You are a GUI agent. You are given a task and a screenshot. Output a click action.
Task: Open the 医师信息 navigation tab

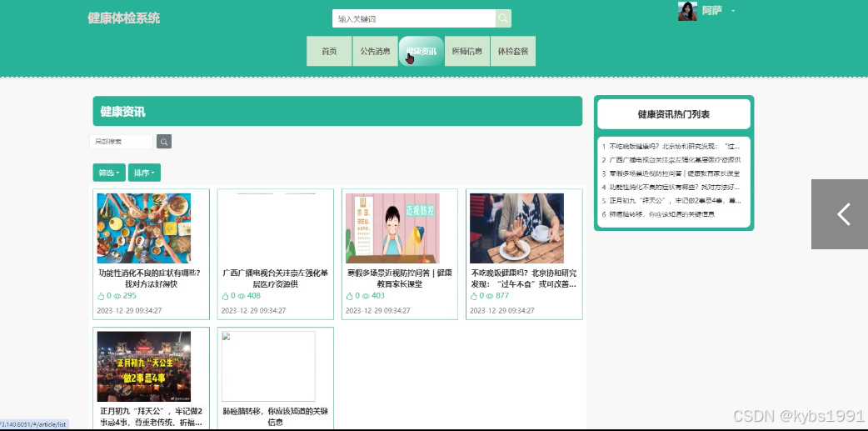(466, 51)
